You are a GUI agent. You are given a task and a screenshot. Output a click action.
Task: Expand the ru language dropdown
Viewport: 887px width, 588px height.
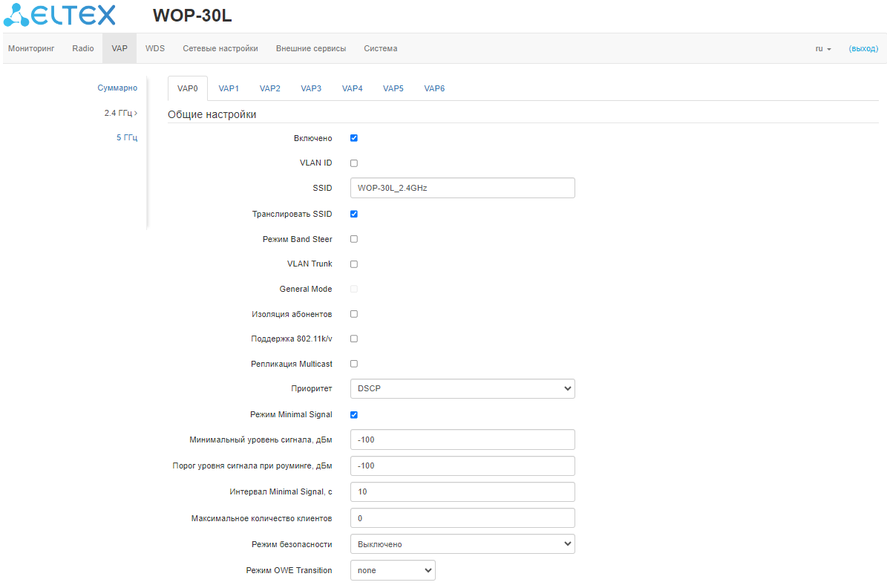pyautogui.click(x=823, y=49)
